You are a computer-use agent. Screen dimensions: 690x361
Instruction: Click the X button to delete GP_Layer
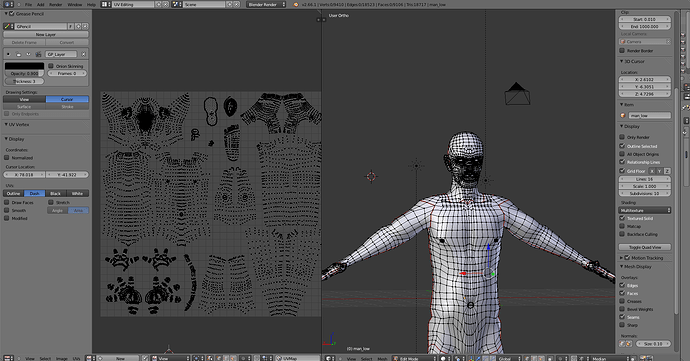coord(83,54)
